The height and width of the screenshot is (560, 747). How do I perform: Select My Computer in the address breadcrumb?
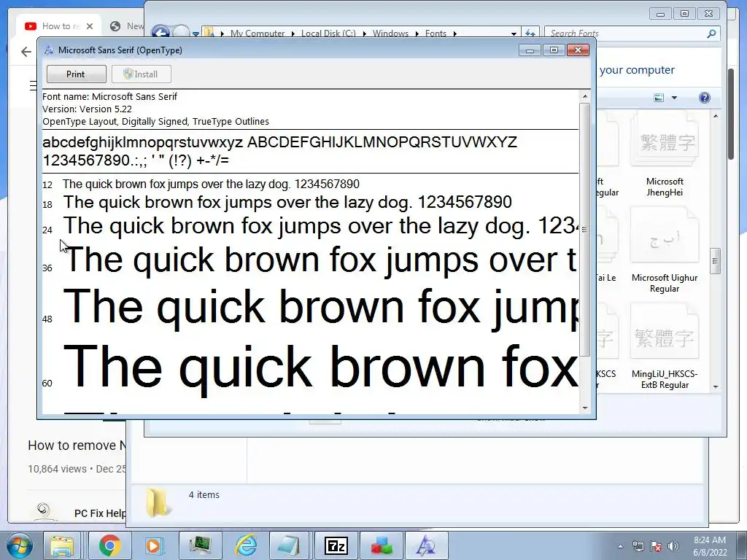258,34
